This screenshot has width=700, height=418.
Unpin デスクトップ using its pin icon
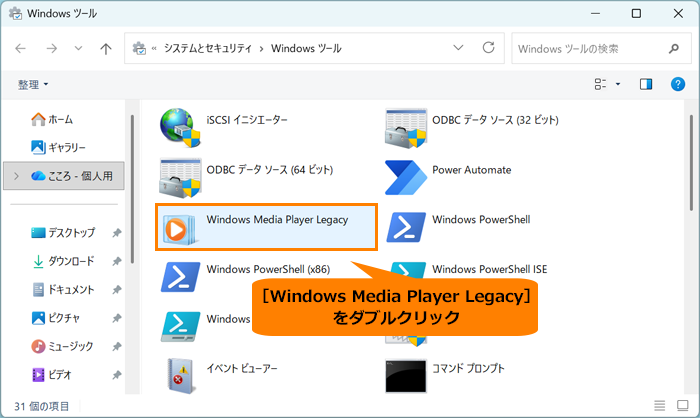point(117,233)
